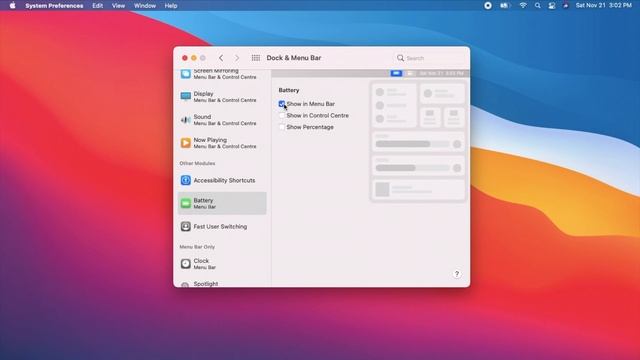Select Sound in the sidebar
The height and width of the screenshot is (360, 640).
222,120
